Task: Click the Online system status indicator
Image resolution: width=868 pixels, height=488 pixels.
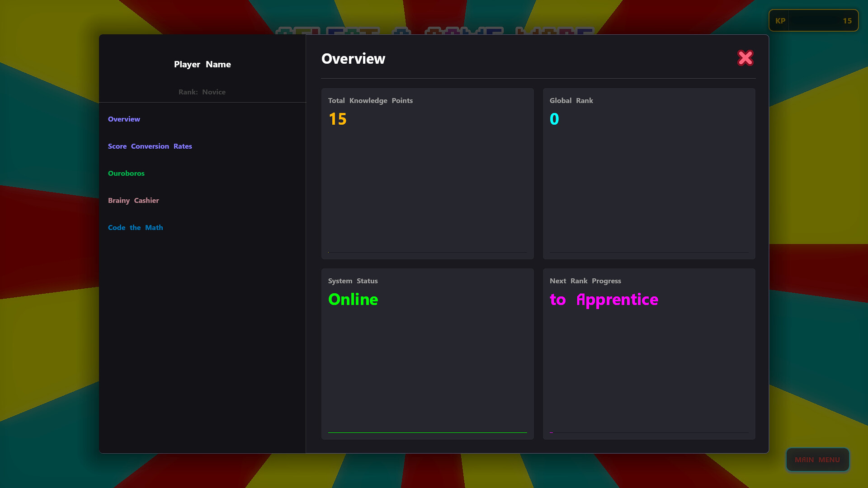Action: pos(353,299)
